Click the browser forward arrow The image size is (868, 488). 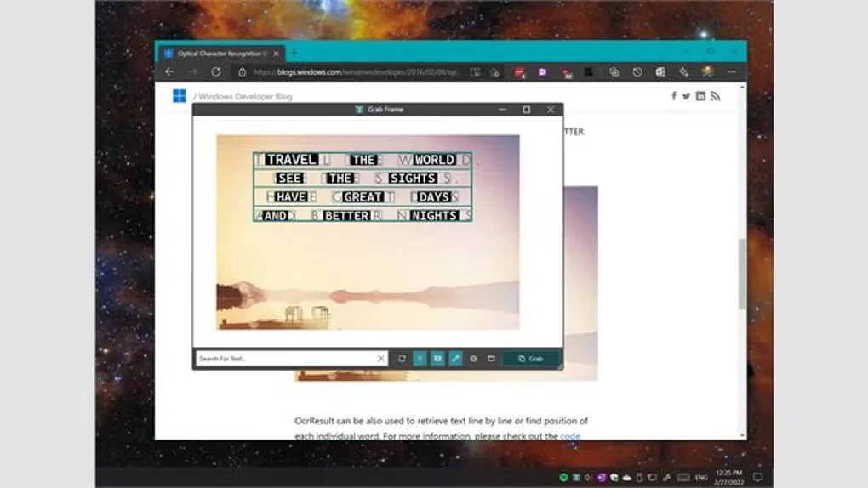[192, 72]
